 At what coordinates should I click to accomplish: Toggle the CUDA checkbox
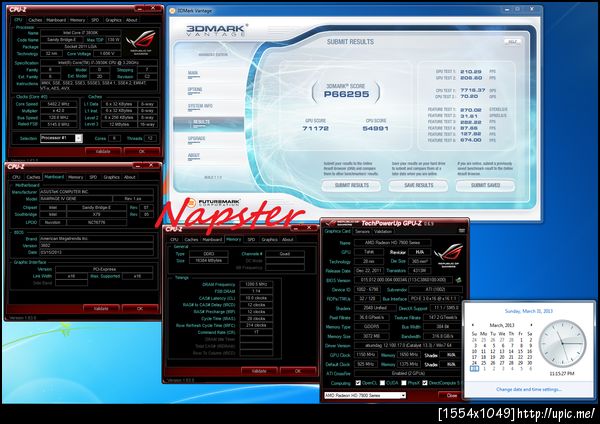382,383
